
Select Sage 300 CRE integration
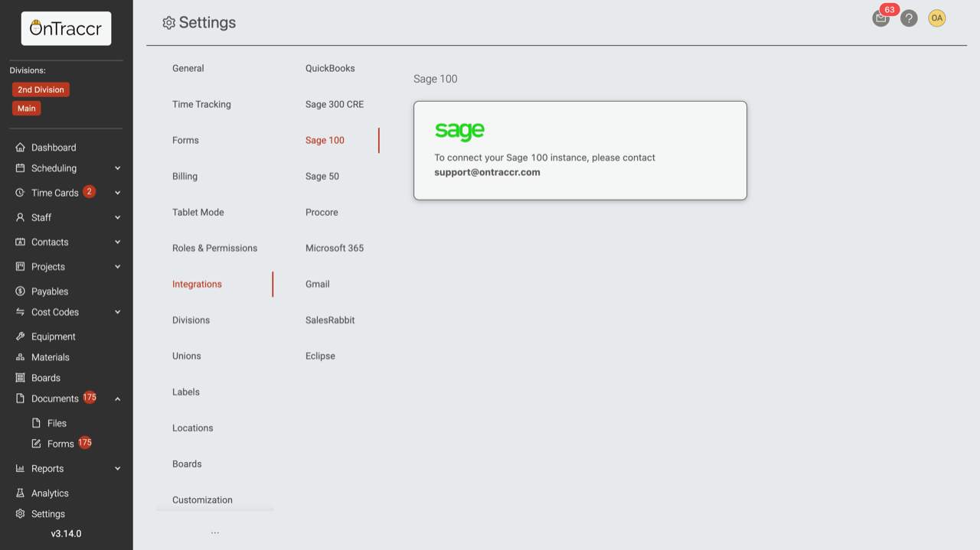coord(335,104)
